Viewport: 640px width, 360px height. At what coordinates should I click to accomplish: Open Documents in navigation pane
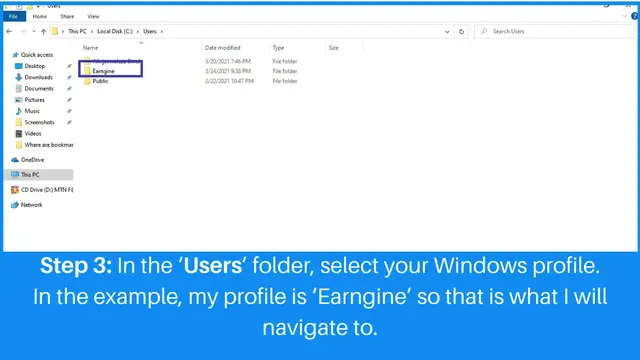click(x=39, y=89)
